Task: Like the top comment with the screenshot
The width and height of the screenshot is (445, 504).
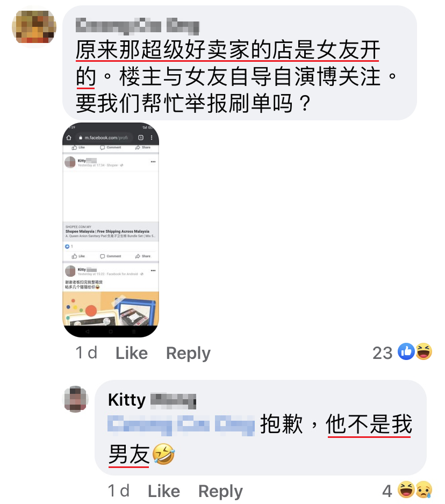Action: click(x=132, y=353)
